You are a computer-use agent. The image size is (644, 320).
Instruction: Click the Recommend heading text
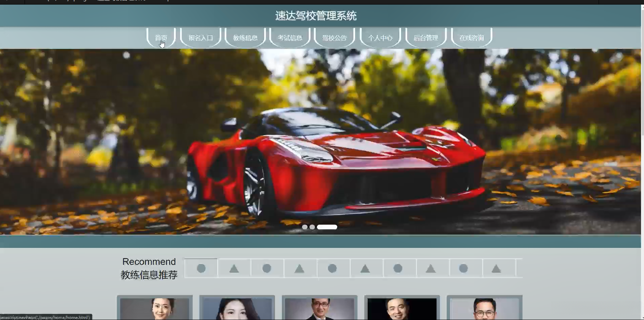click(x=149, y=262)
